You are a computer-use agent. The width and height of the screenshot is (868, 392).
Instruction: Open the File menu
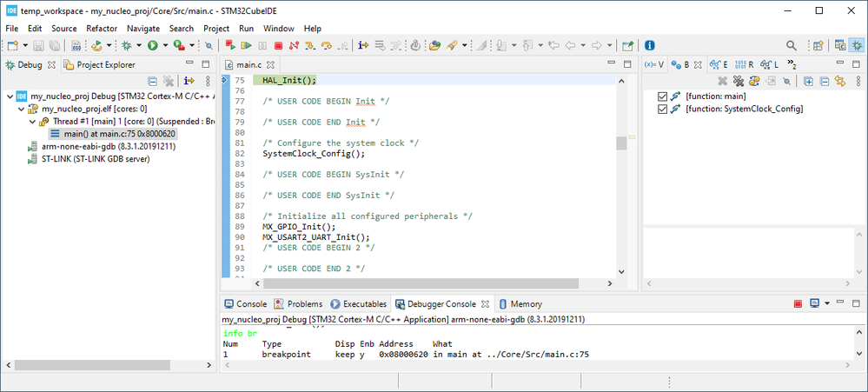click(11, 28)
